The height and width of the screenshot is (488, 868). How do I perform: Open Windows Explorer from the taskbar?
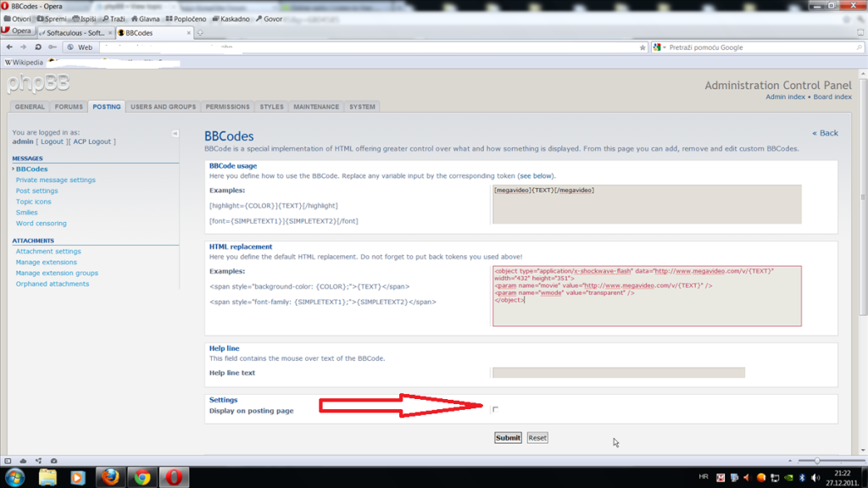click(47, 477)
